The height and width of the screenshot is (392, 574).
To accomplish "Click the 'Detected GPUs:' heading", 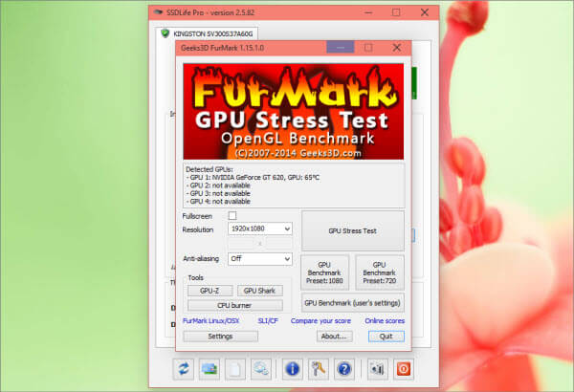I will (210, 169).
